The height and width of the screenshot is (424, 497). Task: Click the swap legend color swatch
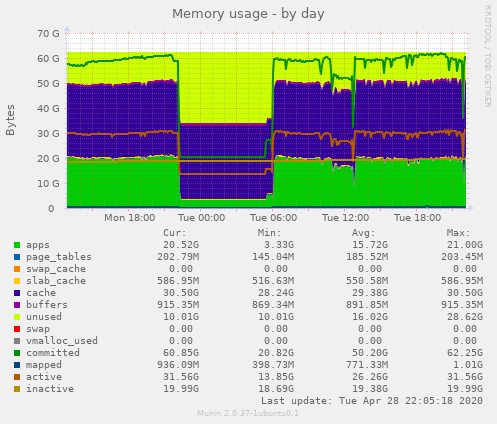pyautogui.click(x=17, y=329)
